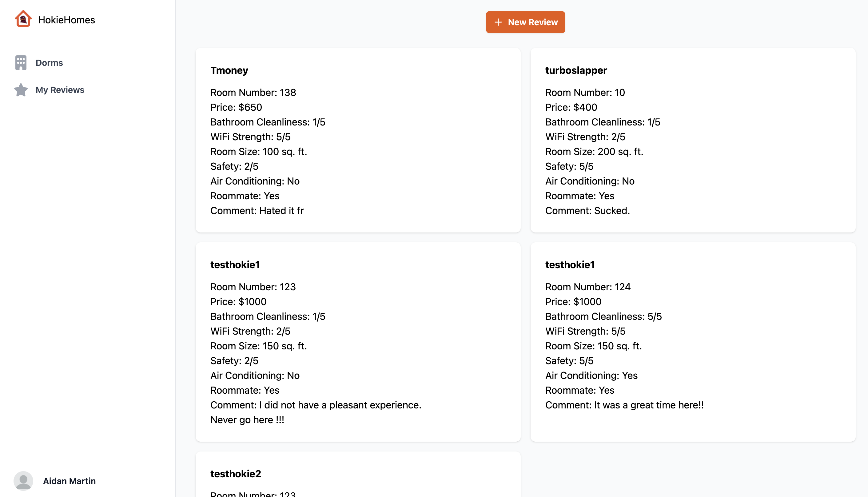Click the 'Never go here !!!' comment text
This screenshot has height=497, width=868.
247,419
